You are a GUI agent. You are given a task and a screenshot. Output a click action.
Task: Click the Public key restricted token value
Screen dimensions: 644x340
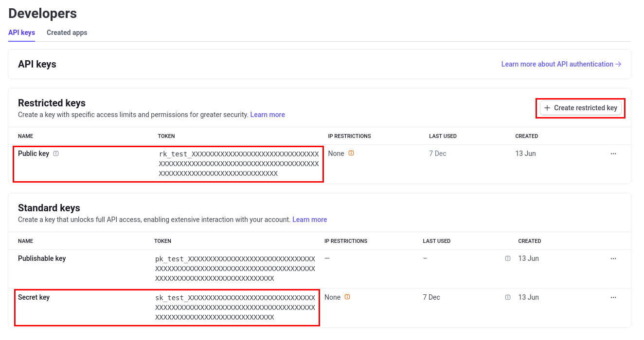239,163
